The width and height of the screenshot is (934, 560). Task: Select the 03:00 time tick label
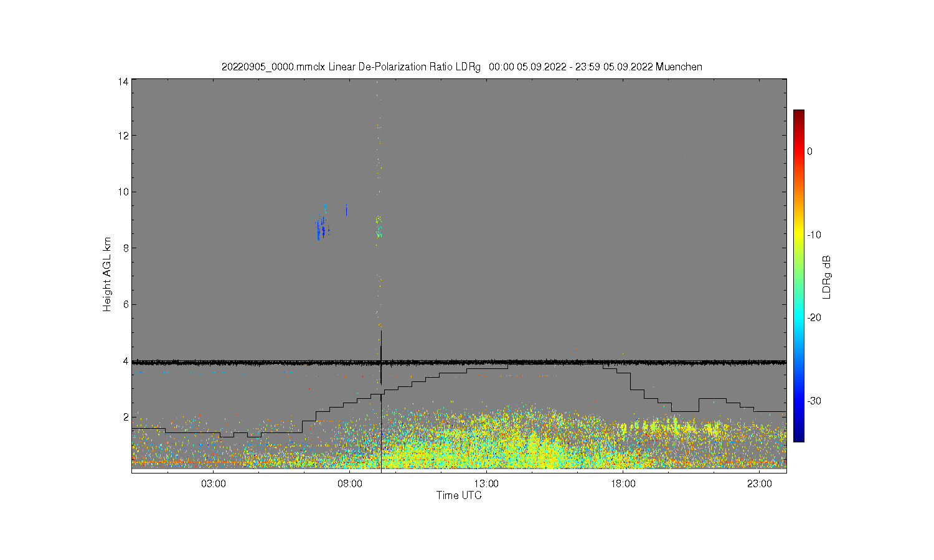click(x=214, y=483)
